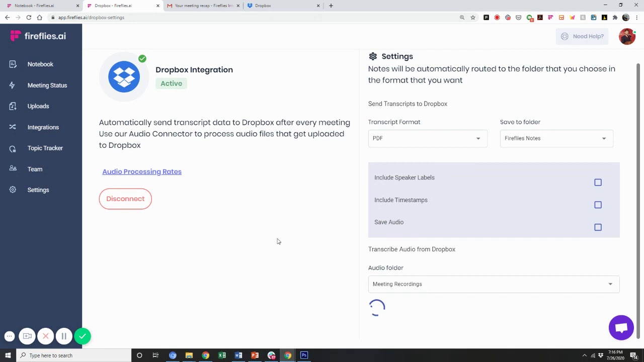Open the Chrome three-dot menu

(636, 18)
